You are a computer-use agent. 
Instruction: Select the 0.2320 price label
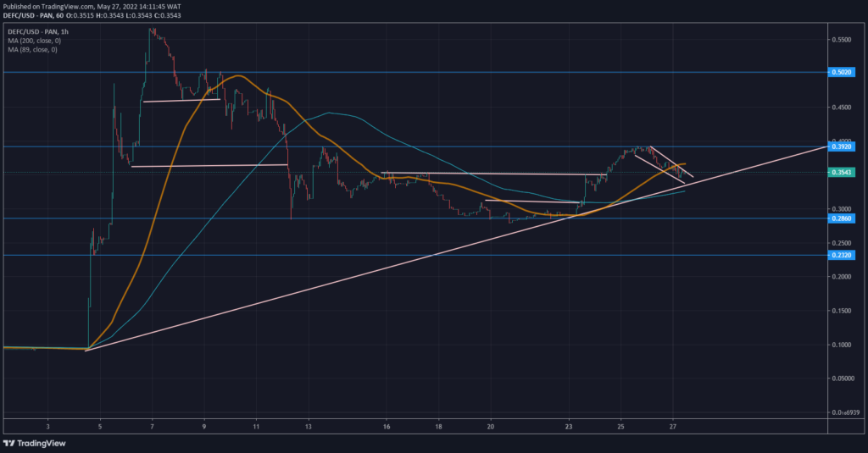pos(842,255)
